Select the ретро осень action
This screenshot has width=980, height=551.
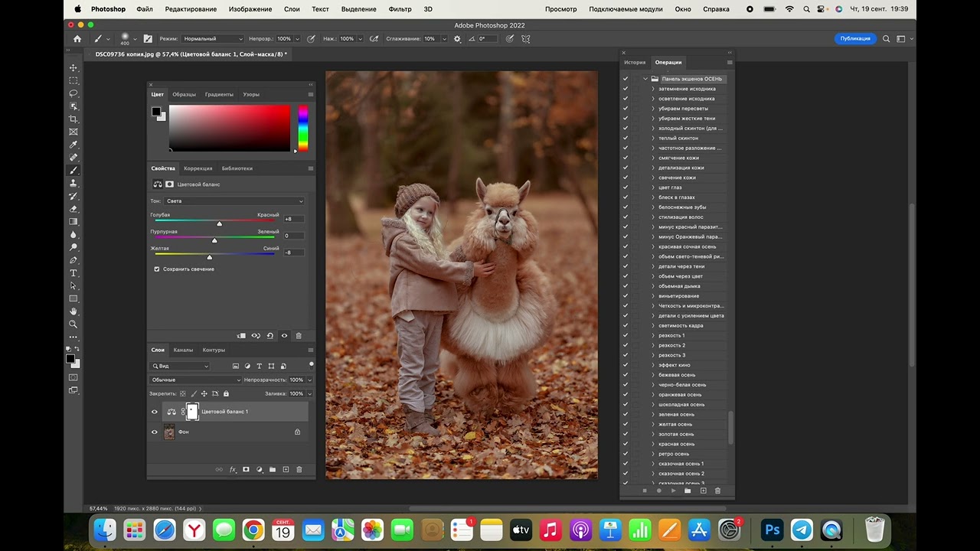click(674, 454)
